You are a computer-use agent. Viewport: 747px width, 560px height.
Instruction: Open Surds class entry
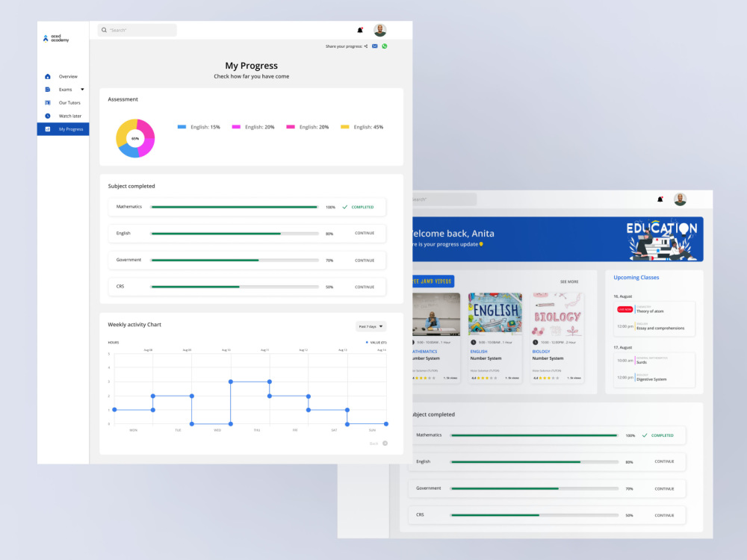pos(642,362)
